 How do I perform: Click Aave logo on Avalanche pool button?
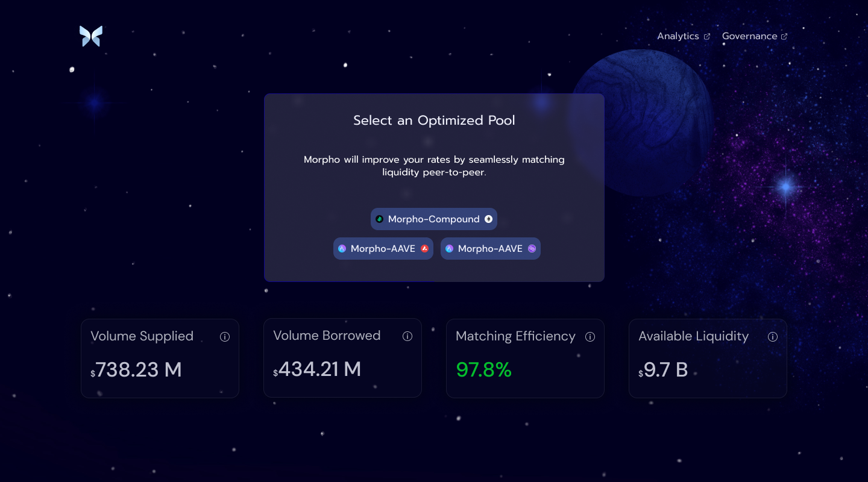(x=342, y=249)
